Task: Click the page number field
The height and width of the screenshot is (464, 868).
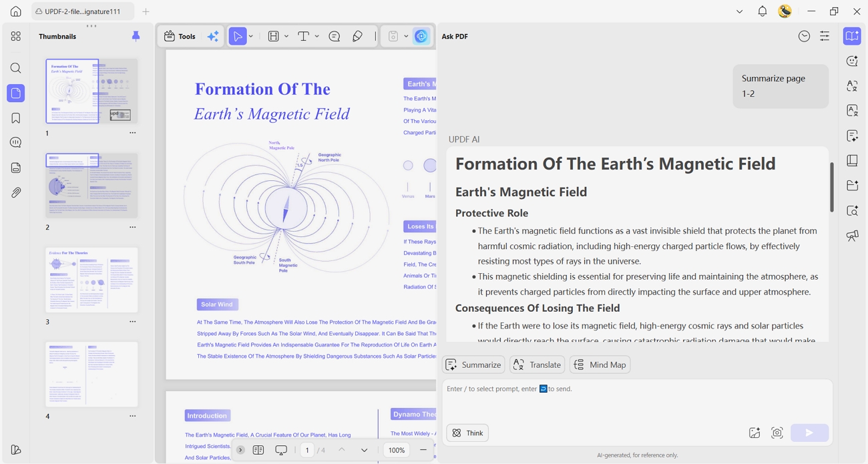Action: point(307,450)
